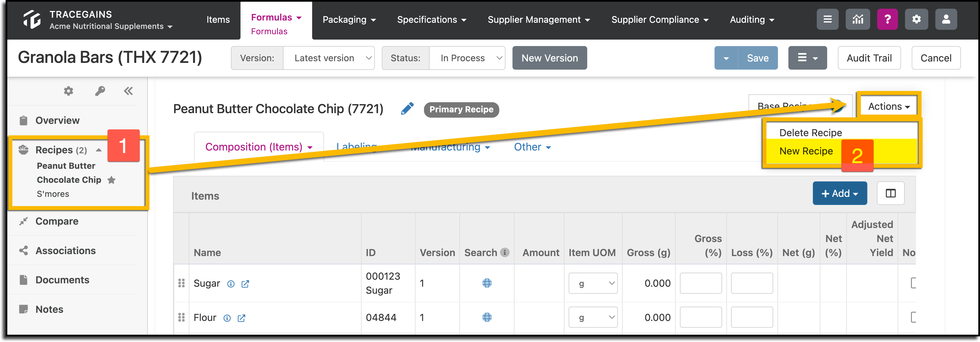Change Sugar item UOM dropdown
980x342 pixels.
593,283
